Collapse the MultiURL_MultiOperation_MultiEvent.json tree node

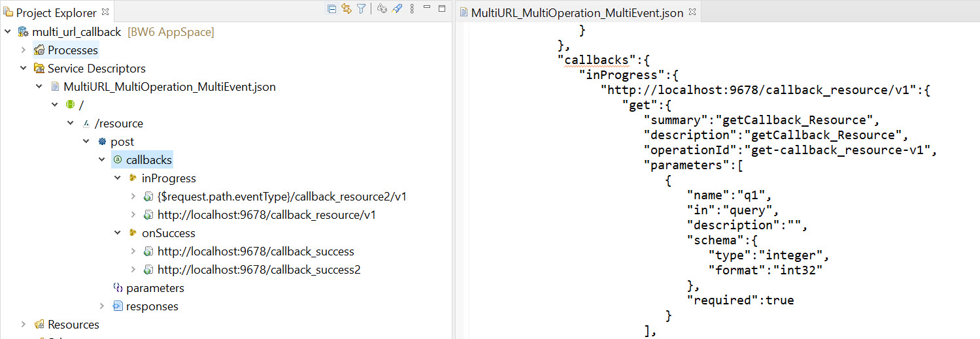tap(39, 87)
